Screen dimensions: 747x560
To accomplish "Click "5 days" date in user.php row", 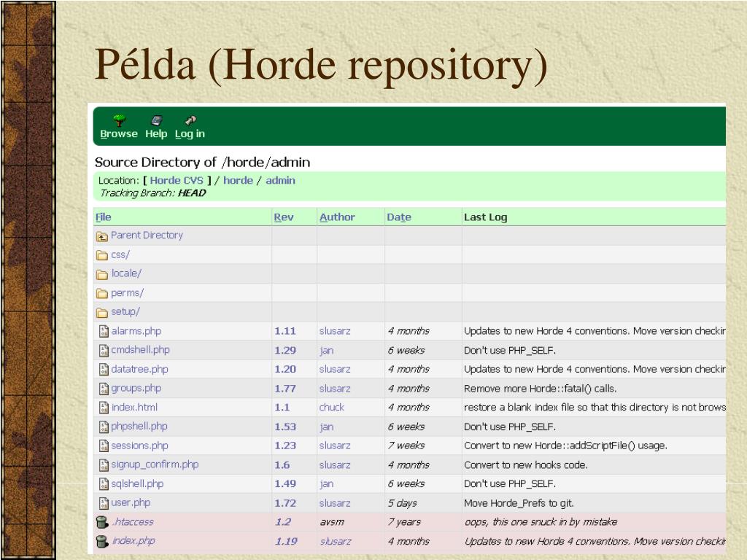I will [403, 503].
